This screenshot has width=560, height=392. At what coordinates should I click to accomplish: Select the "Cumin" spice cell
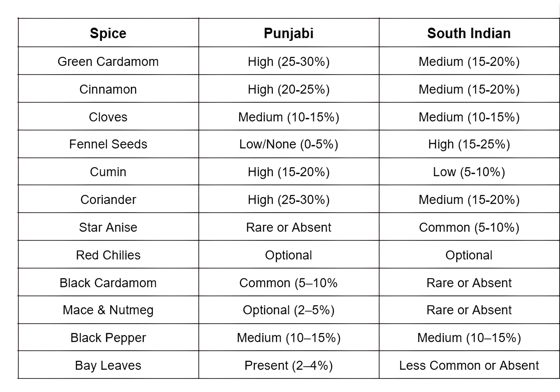[x=108, y=172]
